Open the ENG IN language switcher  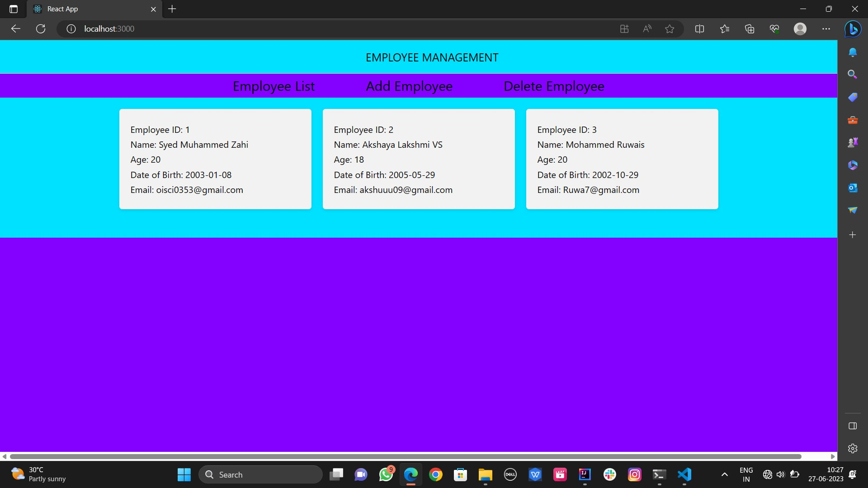[746, 474]
